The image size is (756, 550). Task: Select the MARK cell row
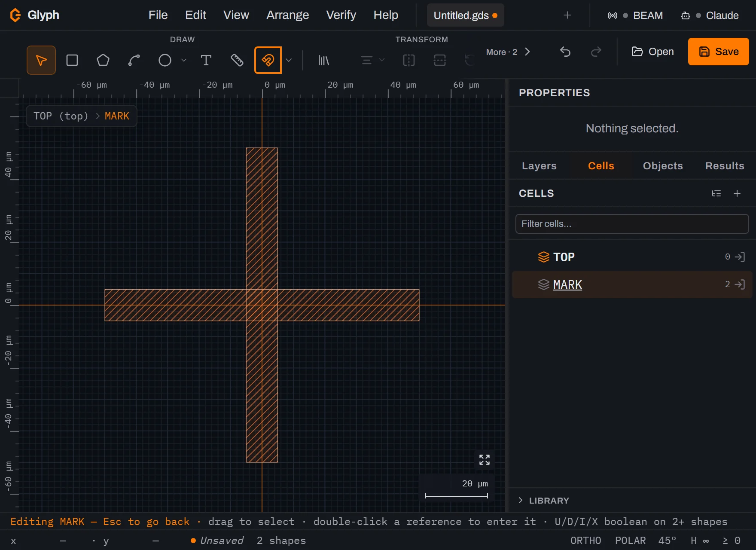pyautogui.click(x=632, y=284)
